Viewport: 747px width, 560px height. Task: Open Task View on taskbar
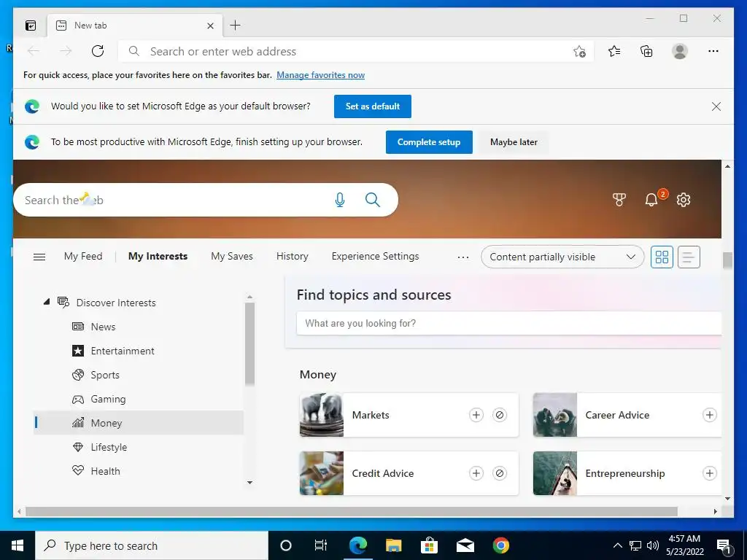click(321, 545)
